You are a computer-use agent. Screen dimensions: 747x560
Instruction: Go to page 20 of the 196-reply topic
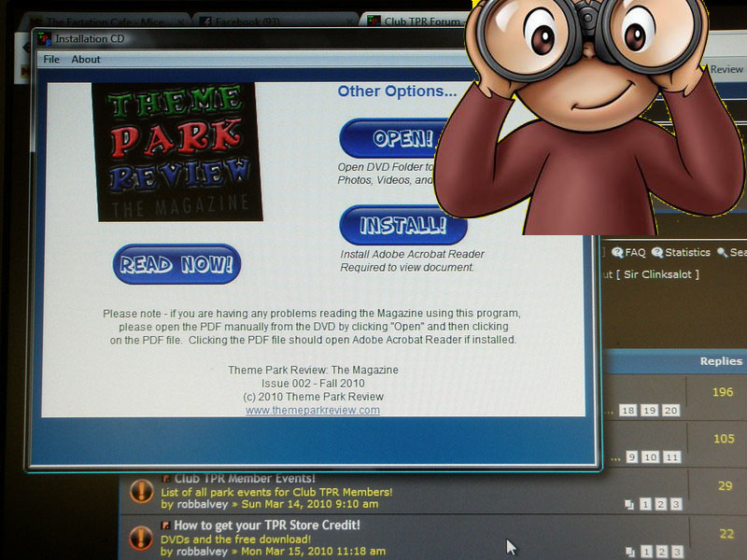point(670,411)
